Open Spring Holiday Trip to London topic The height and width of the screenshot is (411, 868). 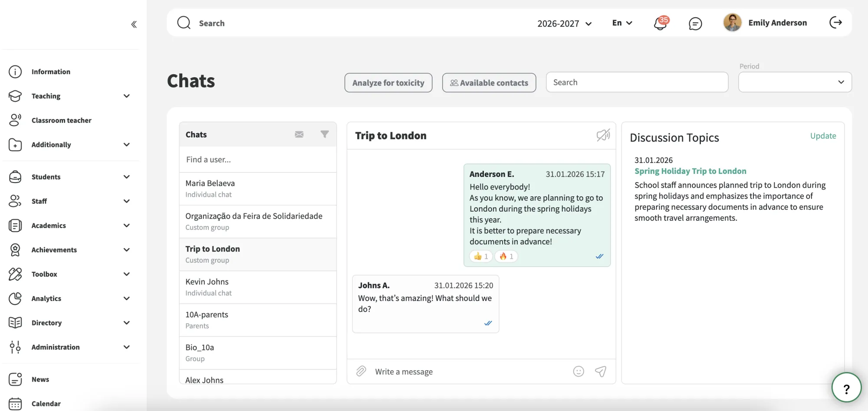point(690,171)
